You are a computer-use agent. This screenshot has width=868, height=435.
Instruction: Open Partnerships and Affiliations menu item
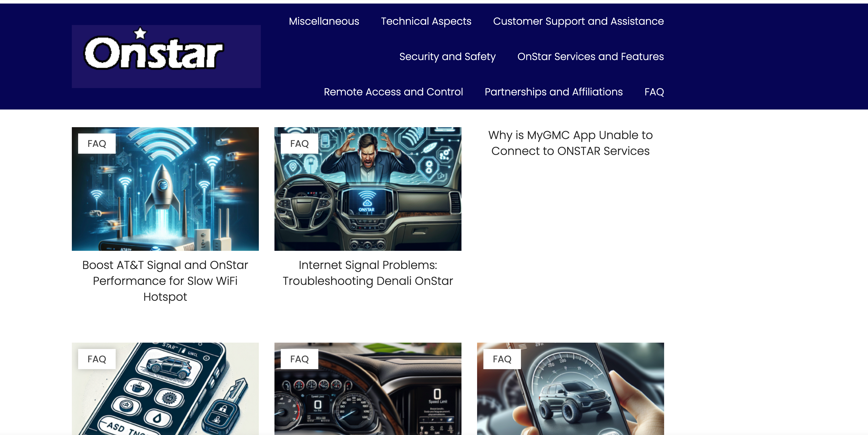coord(554,92)
